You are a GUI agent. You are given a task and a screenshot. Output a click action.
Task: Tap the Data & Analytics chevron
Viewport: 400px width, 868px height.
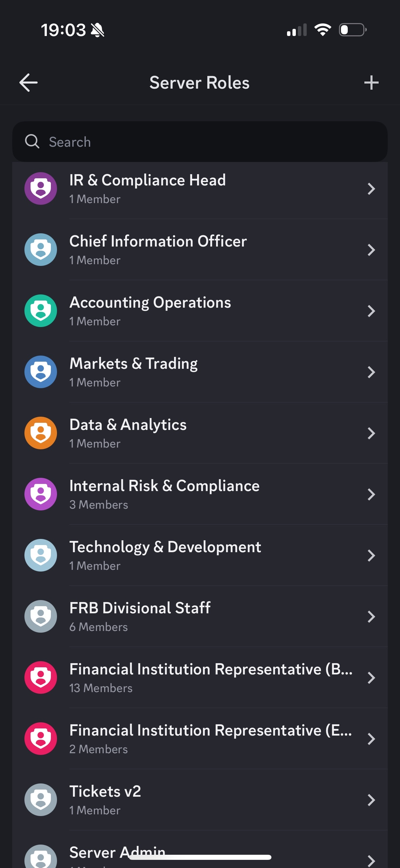tap(371, 433)
